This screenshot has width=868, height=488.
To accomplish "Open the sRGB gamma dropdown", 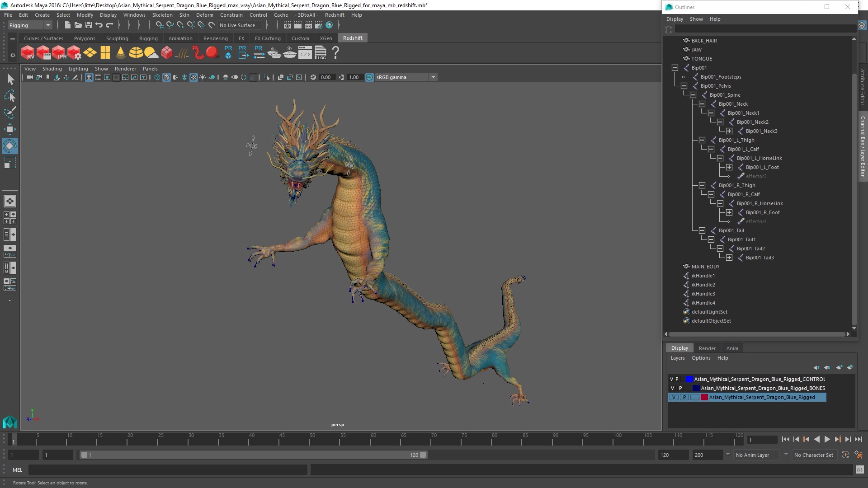I will coord(433,77).
